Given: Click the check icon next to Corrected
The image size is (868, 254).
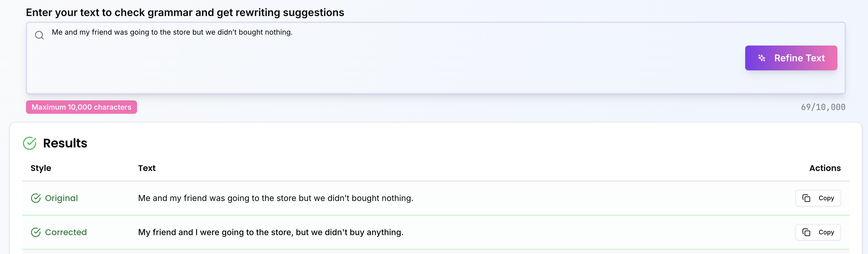Looking at the screenshot, I should (36, 232).
